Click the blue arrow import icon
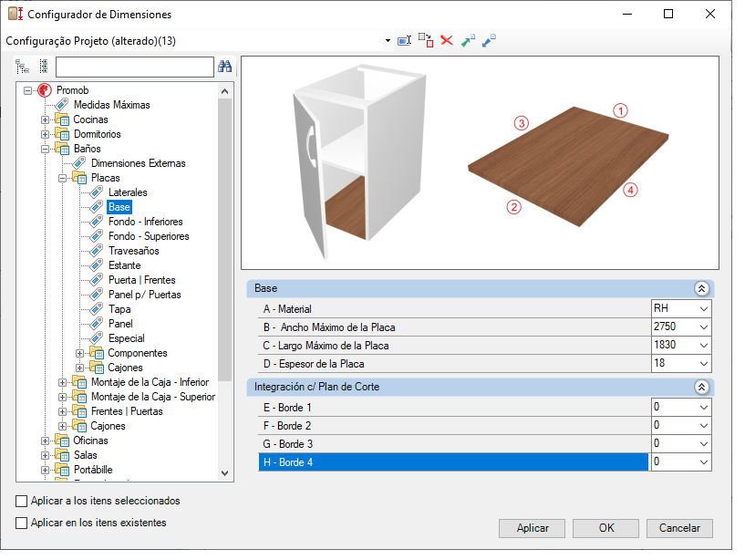This screenshot has height=560, width=745. 489,40
